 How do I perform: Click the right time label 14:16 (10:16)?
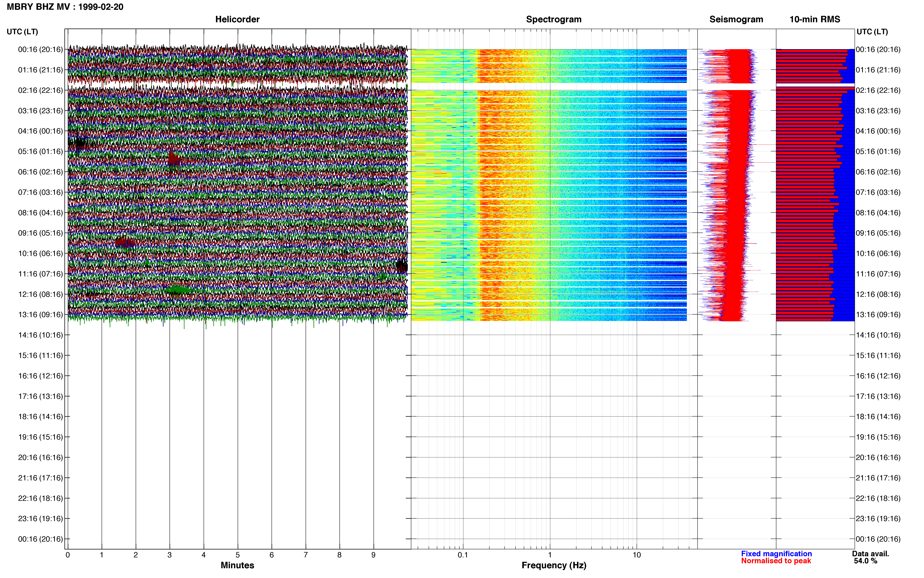[878, 335]
